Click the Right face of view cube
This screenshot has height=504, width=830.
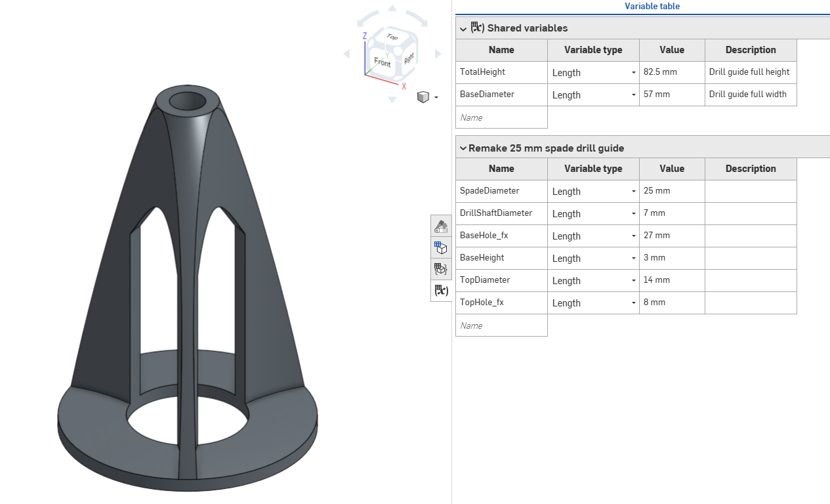(409, 58)
